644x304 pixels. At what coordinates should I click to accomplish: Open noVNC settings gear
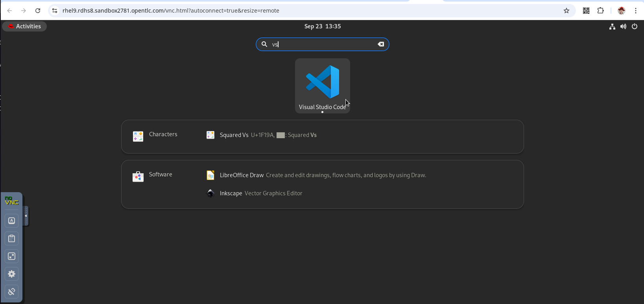point(12,274)
